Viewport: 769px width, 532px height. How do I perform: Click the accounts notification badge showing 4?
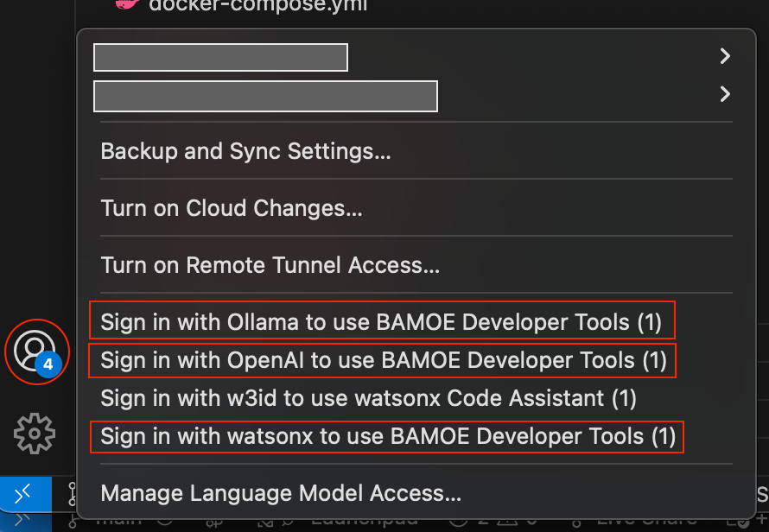coord(48,365)
